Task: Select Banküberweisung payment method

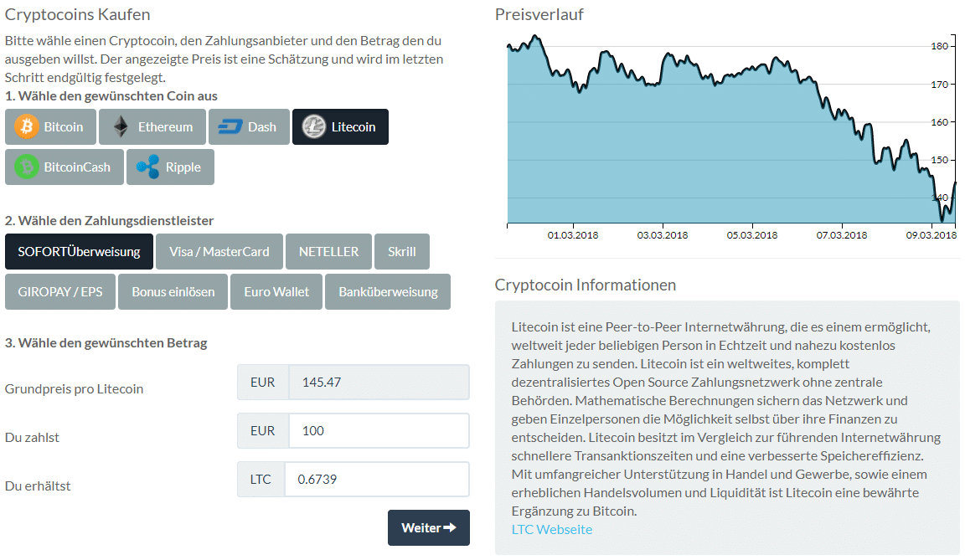Action: (388, 291)
